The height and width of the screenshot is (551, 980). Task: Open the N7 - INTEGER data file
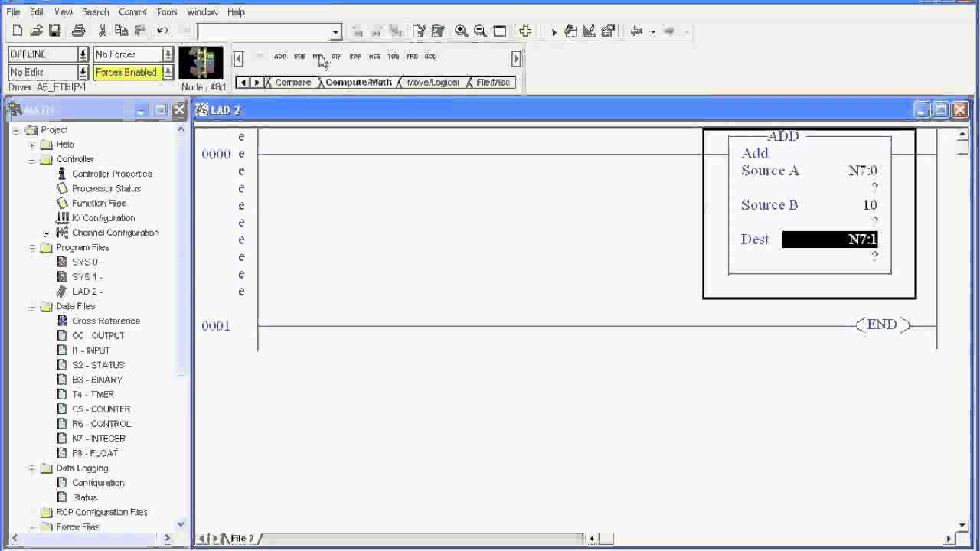click(x=99, y=439)
